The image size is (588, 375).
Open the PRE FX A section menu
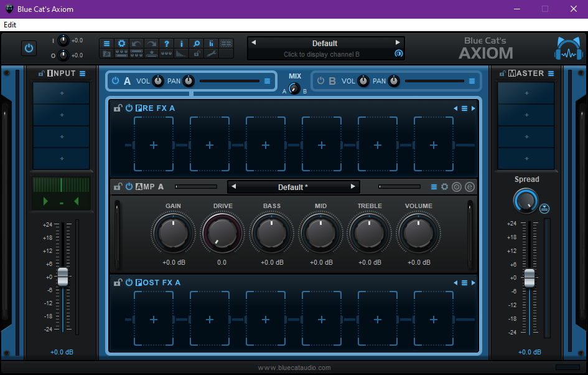[464, 108]
